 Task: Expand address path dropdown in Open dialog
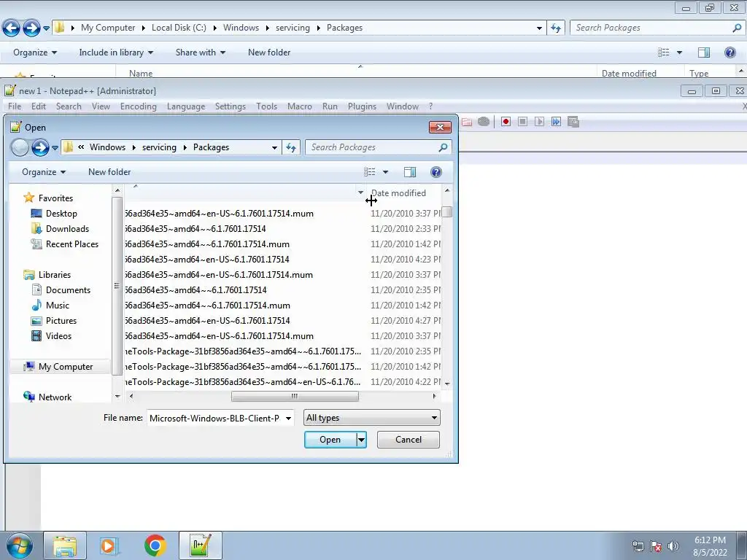pyautogui.click(x=274, y=147)
